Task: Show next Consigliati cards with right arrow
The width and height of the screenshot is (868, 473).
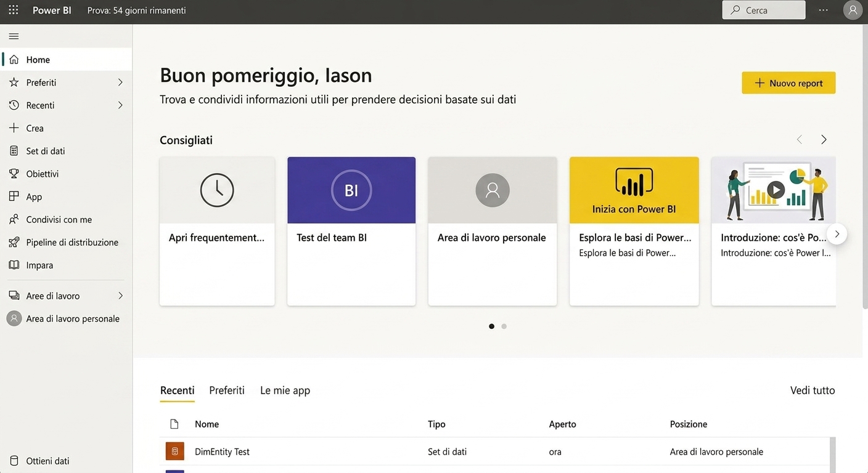Action: pyautogui.click(x=824, y=140)
